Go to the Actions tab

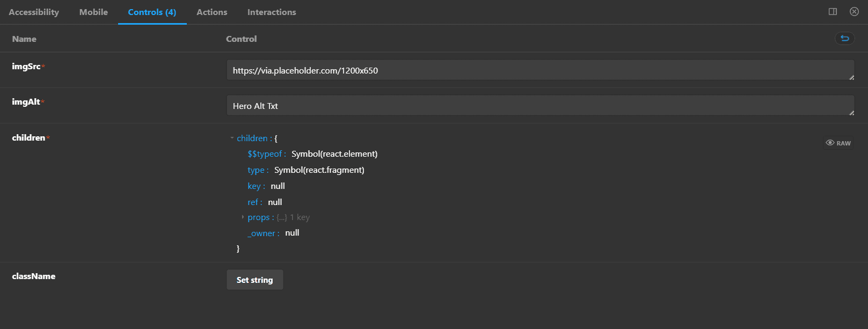point(211,12)
